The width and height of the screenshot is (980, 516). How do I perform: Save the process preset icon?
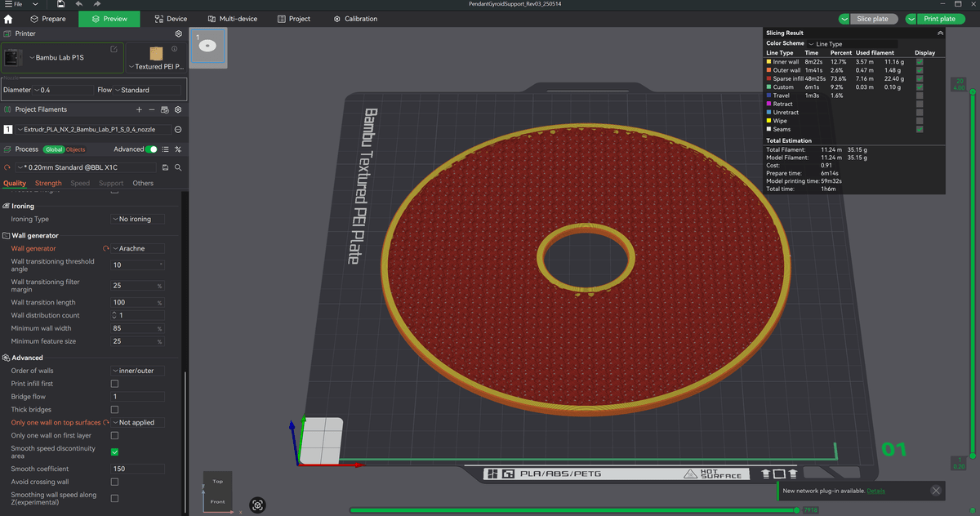[166, 167]
